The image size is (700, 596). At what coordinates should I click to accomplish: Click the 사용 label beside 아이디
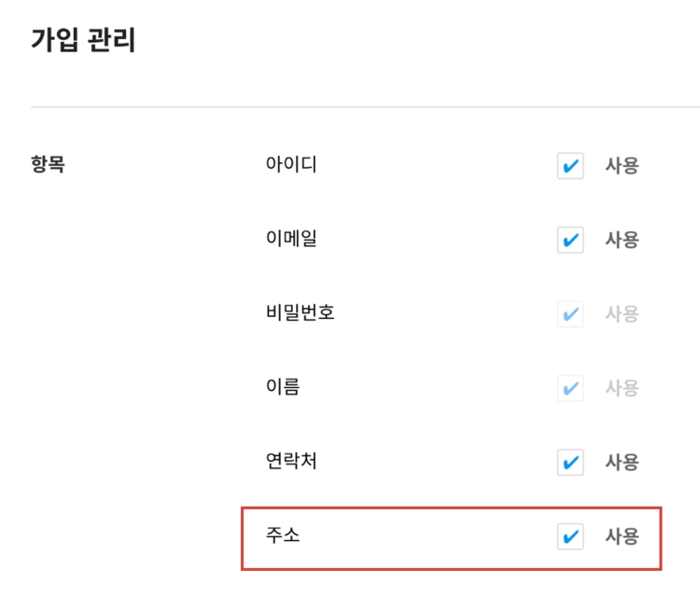pyautogui.click(x=622, y=166)
